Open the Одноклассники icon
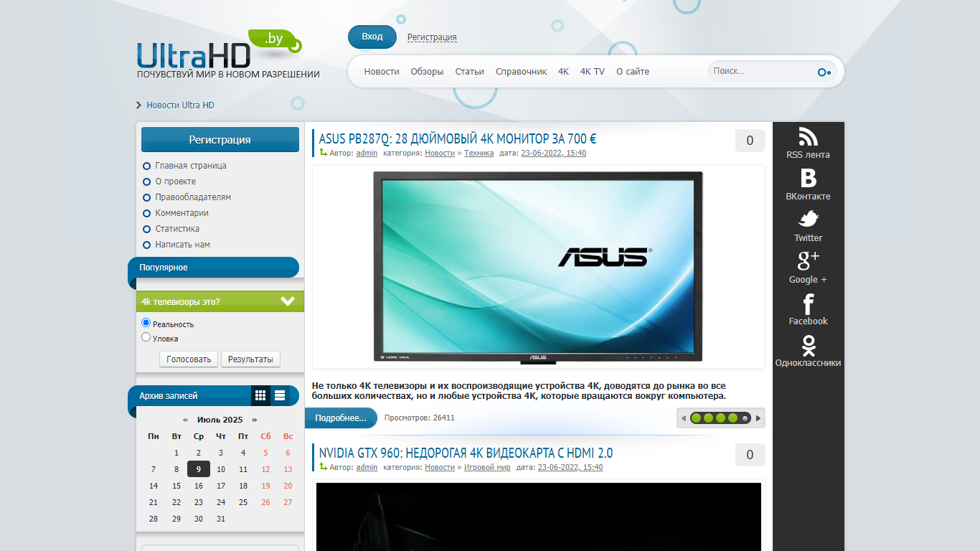The image size is (980, 551). tap(808, 345)
